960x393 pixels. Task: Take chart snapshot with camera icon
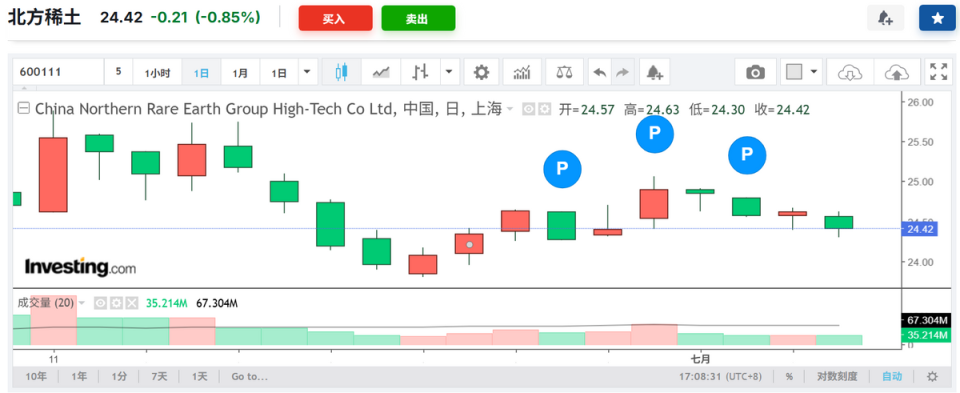(x=756, y=72)
